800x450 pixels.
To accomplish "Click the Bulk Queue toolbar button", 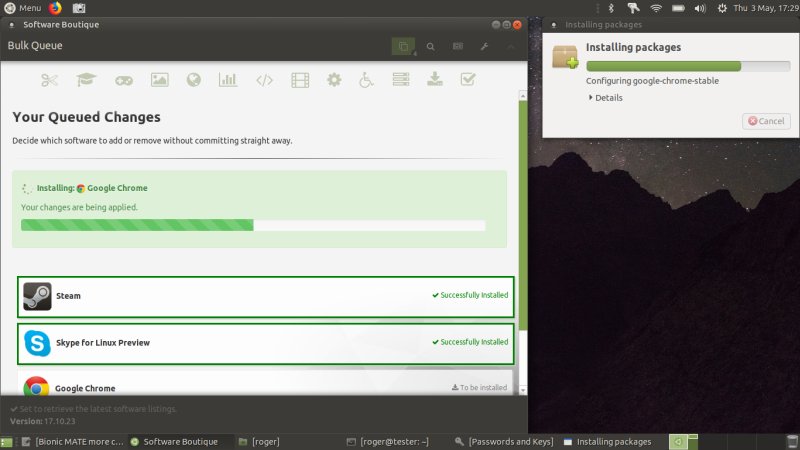I will [x=404, y=46].
